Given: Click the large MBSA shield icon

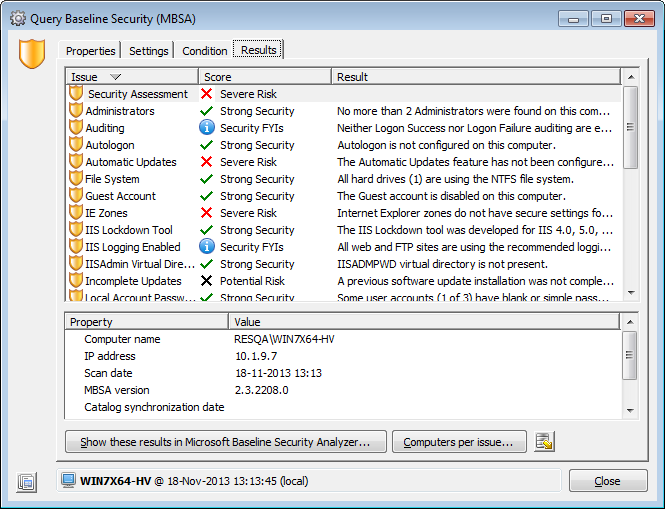Looking at the screenshot, I should click(32, 54).
